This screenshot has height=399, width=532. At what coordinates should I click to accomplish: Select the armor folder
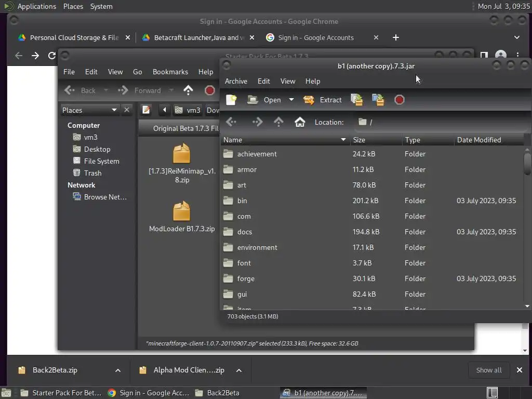(x=371, y=170)
